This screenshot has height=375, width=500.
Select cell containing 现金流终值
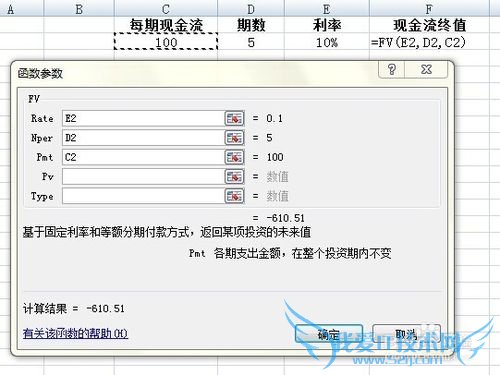[429, 25]
